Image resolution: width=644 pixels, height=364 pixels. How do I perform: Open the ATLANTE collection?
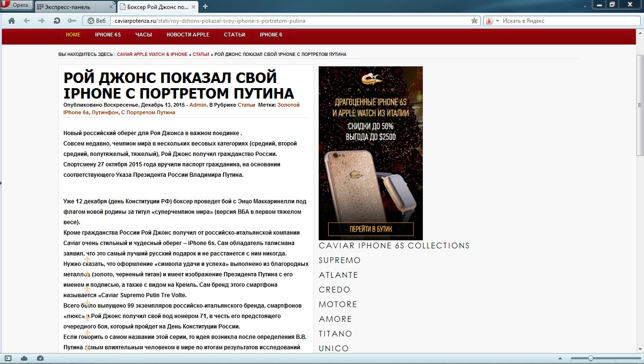coord(338,275)
